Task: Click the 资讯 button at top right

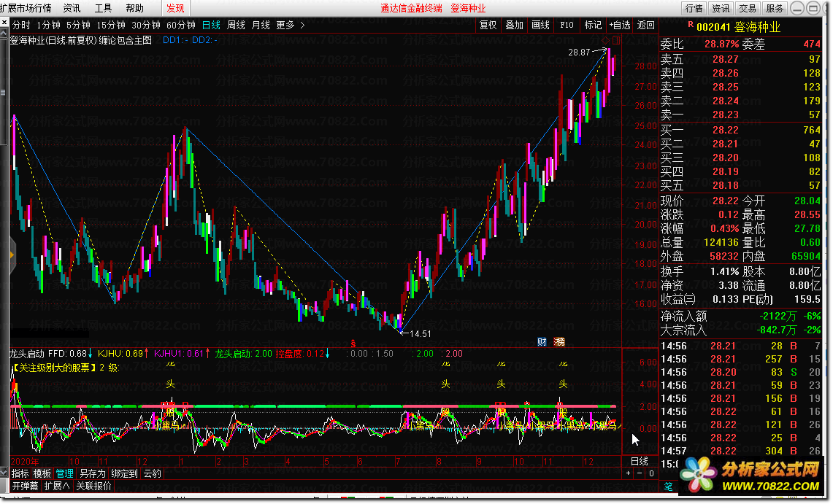Action: pyautogui.click(x=721, y=8)
